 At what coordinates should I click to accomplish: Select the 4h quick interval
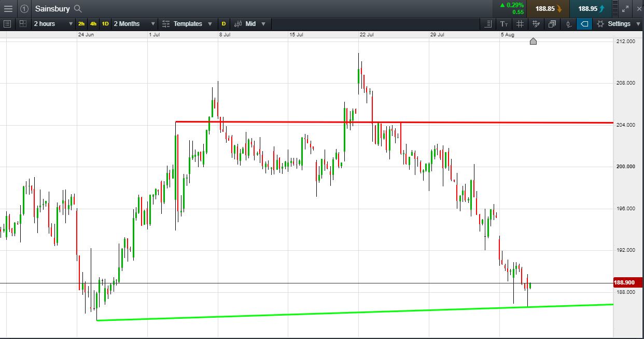coord(93,24)
